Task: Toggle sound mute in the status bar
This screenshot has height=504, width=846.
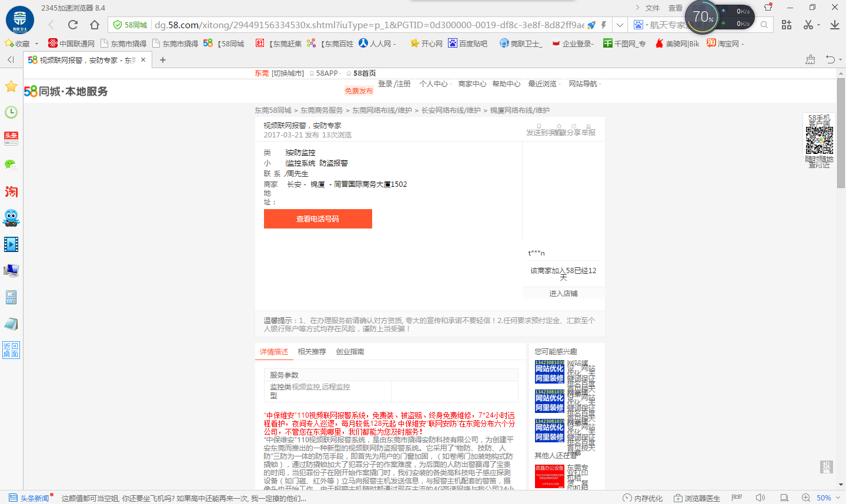Action: (760, 498)
